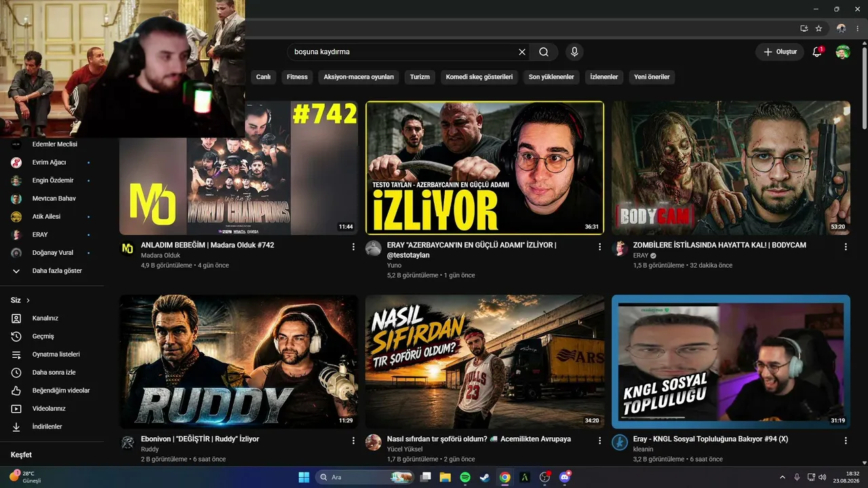The width and height of the screenshot is (868, 488).
Task: Toggle the microphone in the system tray
Action: coord(797,477)
